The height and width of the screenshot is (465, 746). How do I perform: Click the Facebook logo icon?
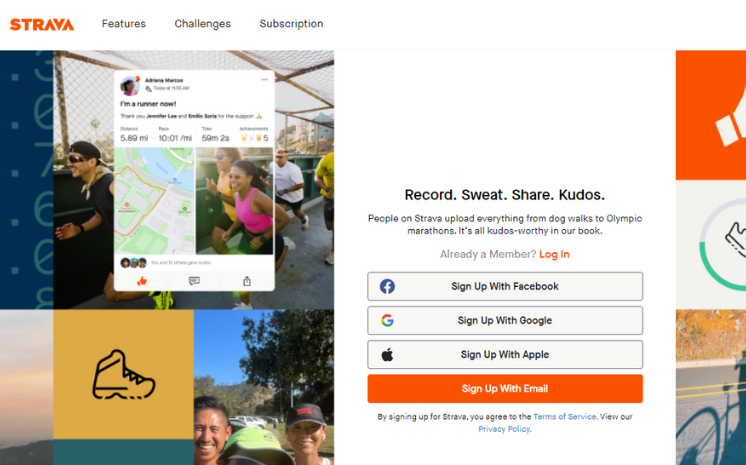click(x=387, y=287)
